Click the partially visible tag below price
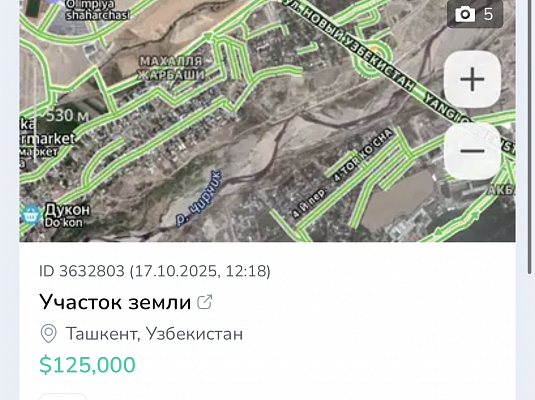The image size is (535, 400). point(63,397)
